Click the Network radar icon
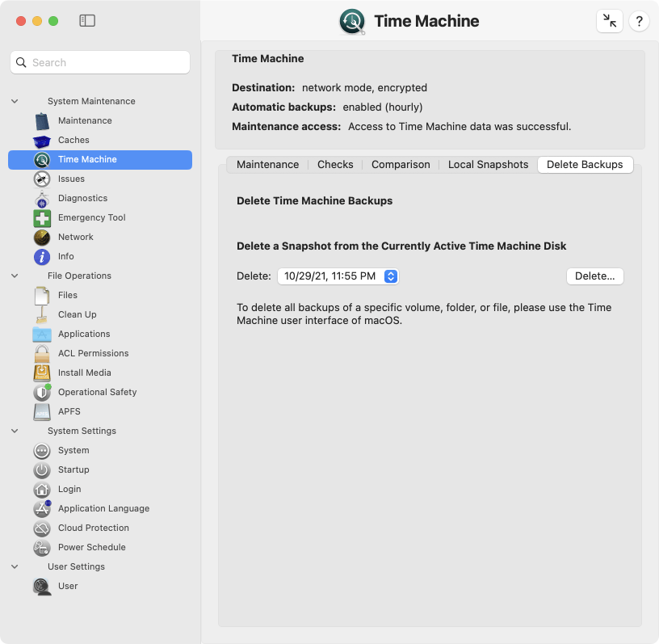Image resolution: width=659 pixels, height=644 pixels. point(42,238)
